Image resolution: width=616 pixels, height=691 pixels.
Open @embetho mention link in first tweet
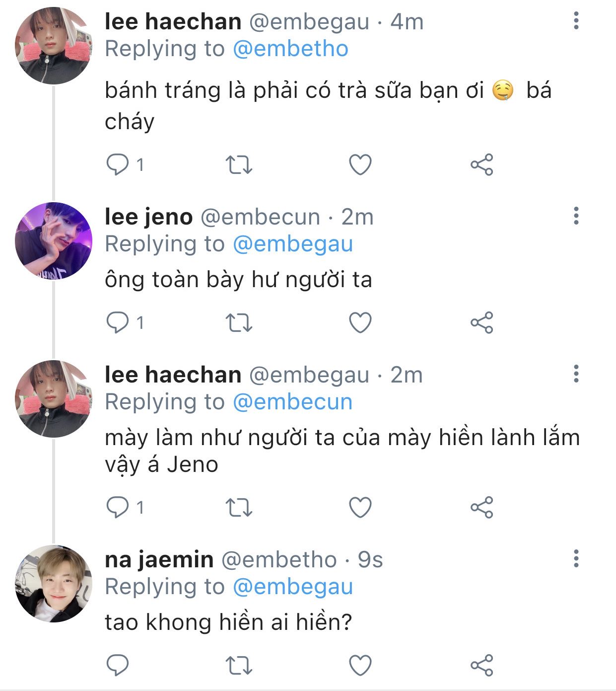tap(290, 49)
